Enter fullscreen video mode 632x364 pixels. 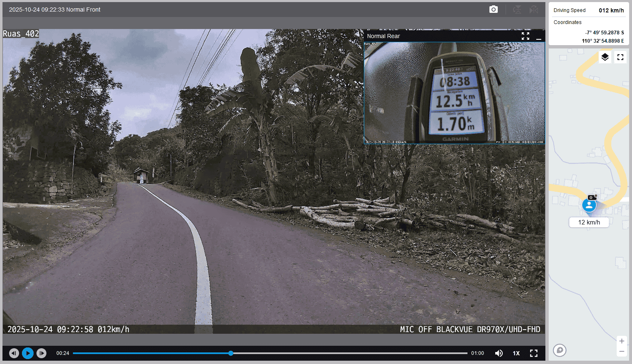tap(534, 353)
